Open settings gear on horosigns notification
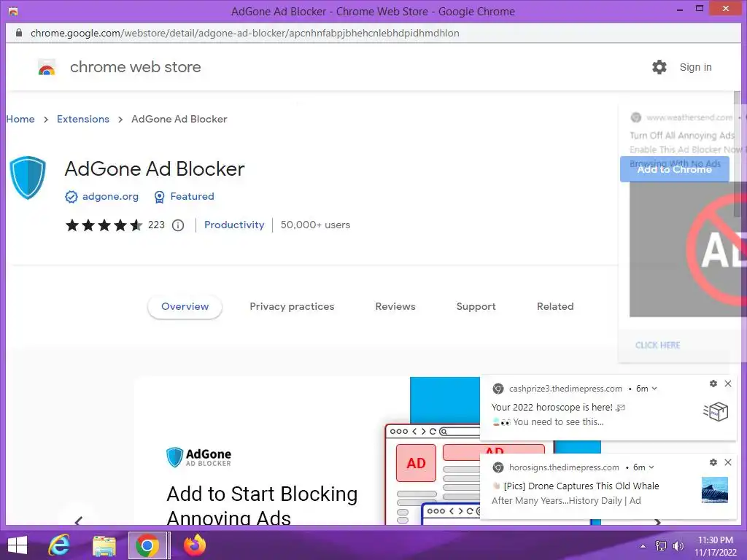Screen dimensions: 747x560 713,462
